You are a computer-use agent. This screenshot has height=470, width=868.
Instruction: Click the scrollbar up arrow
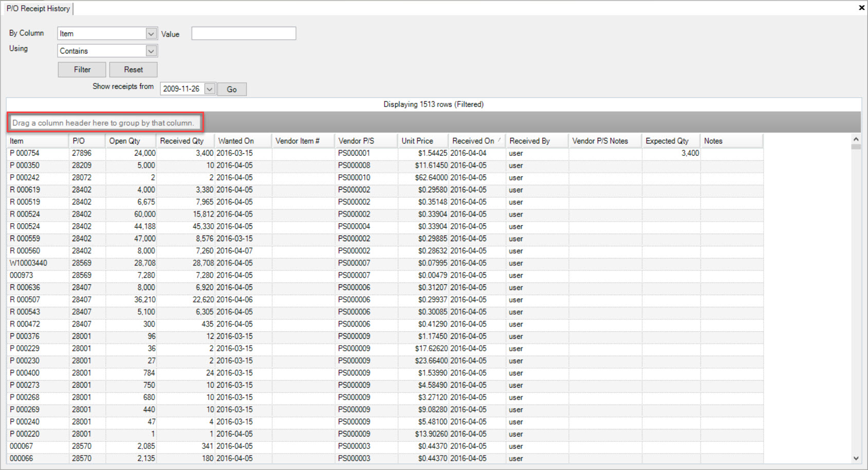pos(856,139)
